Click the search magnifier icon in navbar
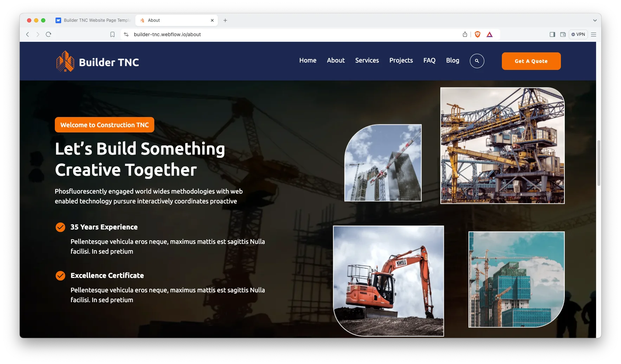Image resolution: width=621 pixels, height=364 pixels. 477,61
